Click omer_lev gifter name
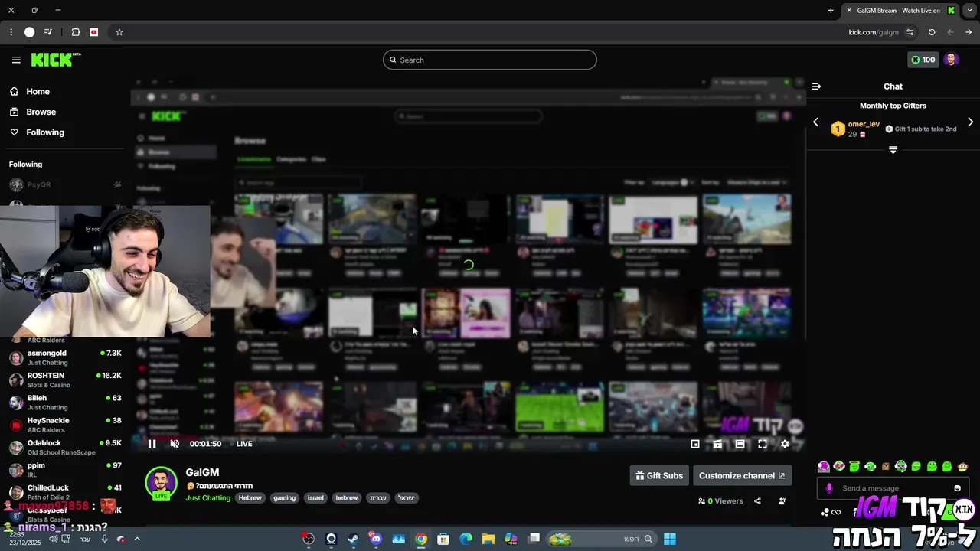The image size is (980, 551). pos(864,124)
